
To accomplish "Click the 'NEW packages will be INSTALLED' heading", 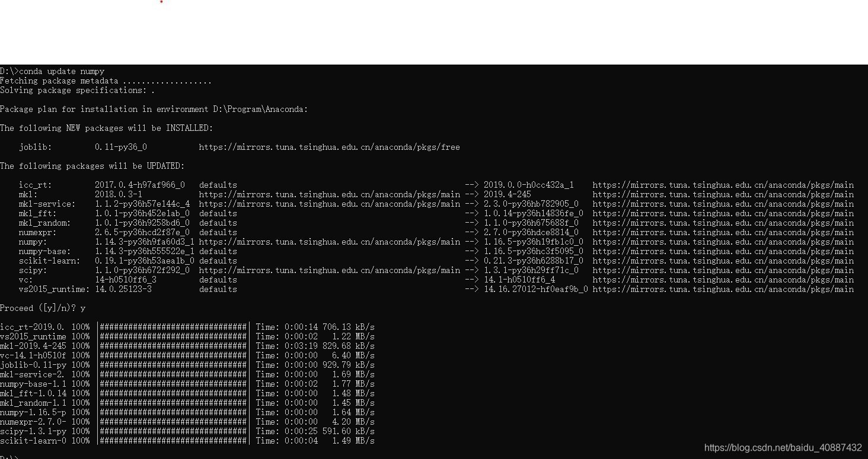I will pyautogui.click(x=106, y=128).
